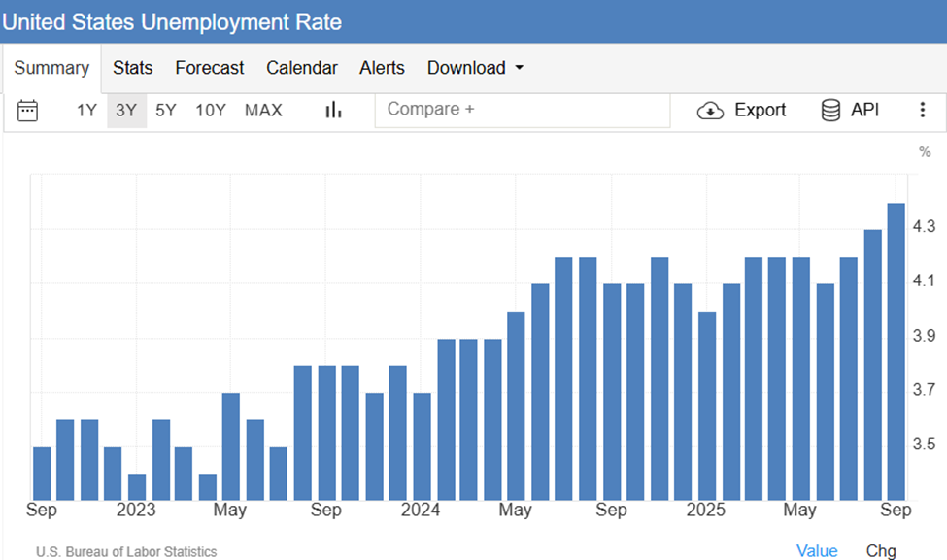Click the Download dropdown arrow

(519, 68)
